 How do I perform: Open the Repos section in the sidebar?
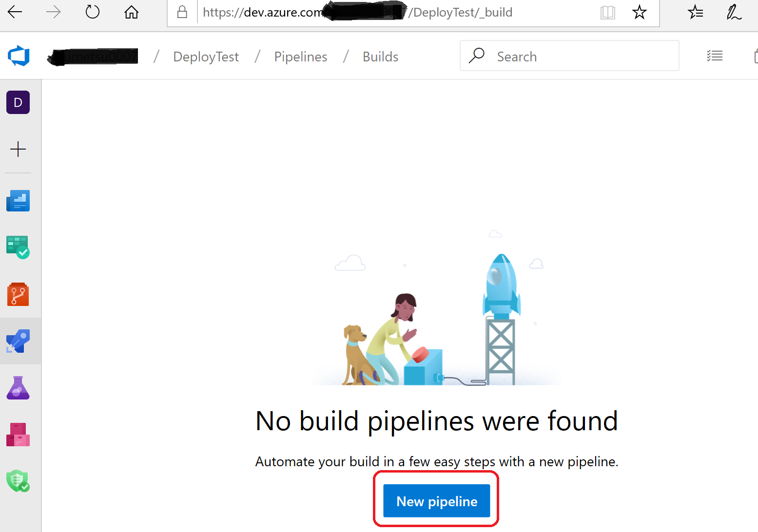[18, 294]
